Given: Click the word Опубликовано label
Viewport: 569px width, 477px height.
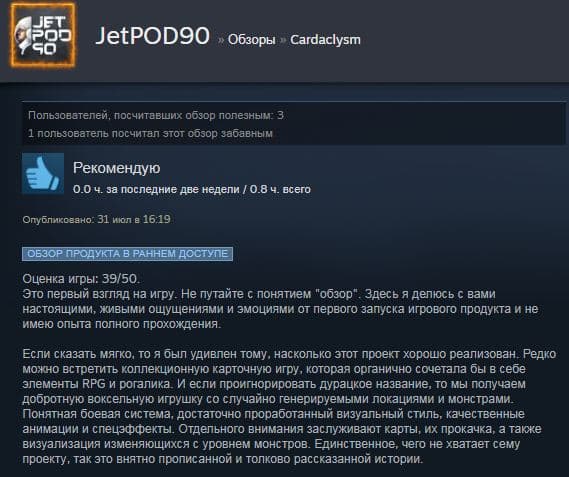Looking at the screenshot, I should tap(58, 220).
